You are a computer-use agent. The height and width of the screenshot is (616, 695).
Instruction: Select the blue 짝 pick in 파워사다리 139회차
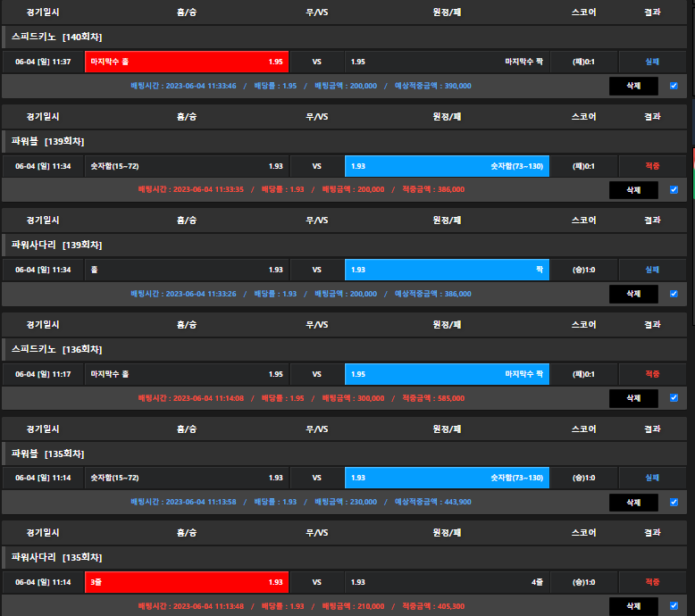(447, 270)
